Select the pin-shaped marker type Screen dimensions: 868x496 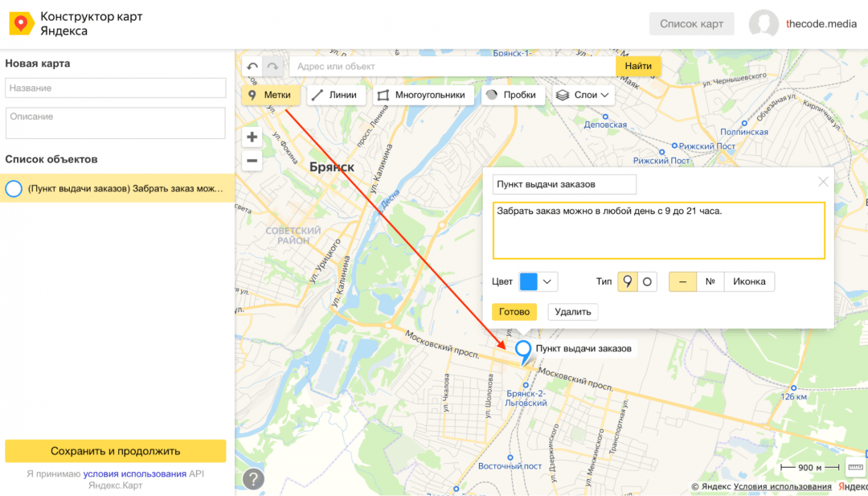[627, 282]
